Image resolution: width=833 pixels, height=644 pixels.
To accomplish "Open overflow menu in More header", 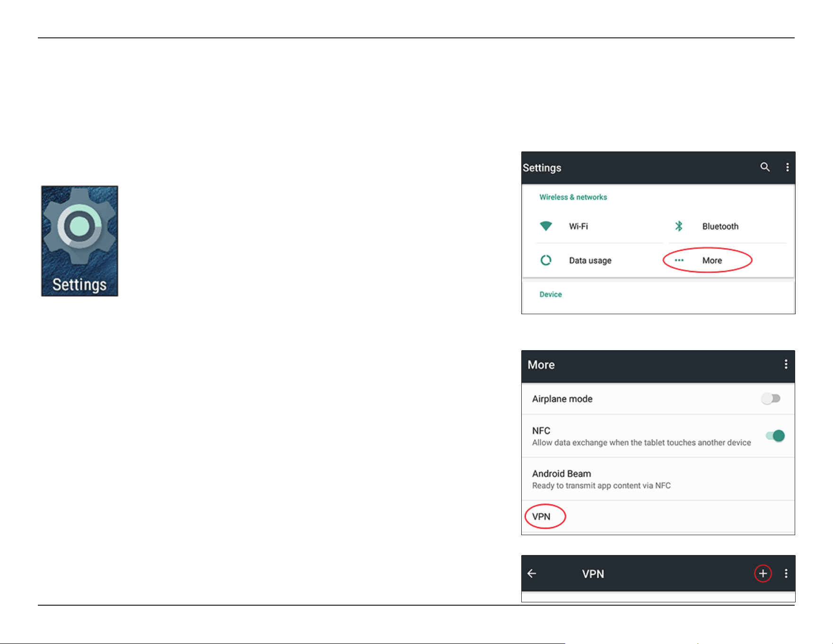I will [x=786, y=364].
